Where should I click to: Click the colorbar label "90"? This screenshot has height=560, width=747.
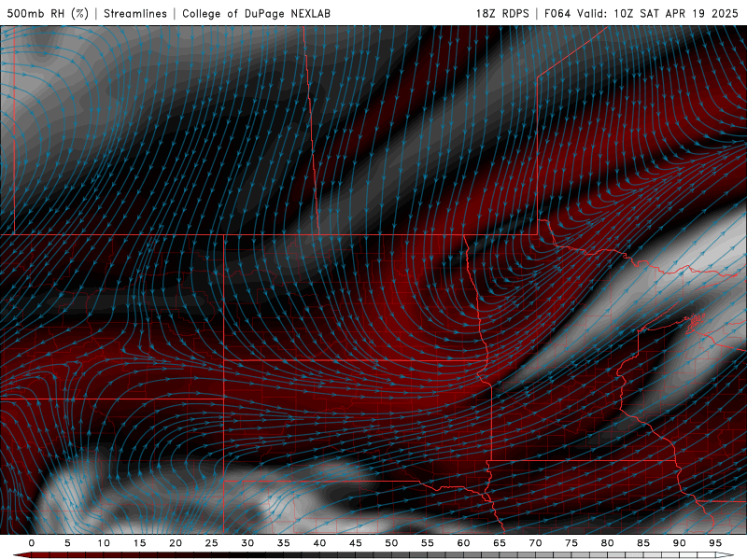(x=680, y=543)
